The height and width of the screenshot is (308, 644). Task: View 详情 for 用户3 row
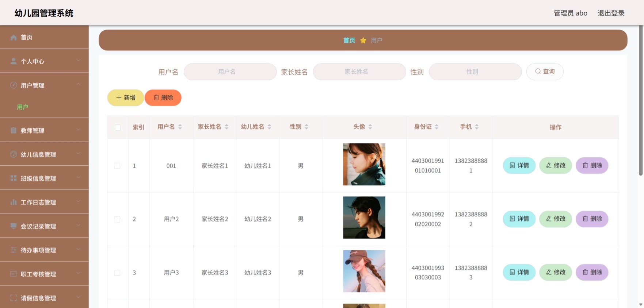pos(519,272)
